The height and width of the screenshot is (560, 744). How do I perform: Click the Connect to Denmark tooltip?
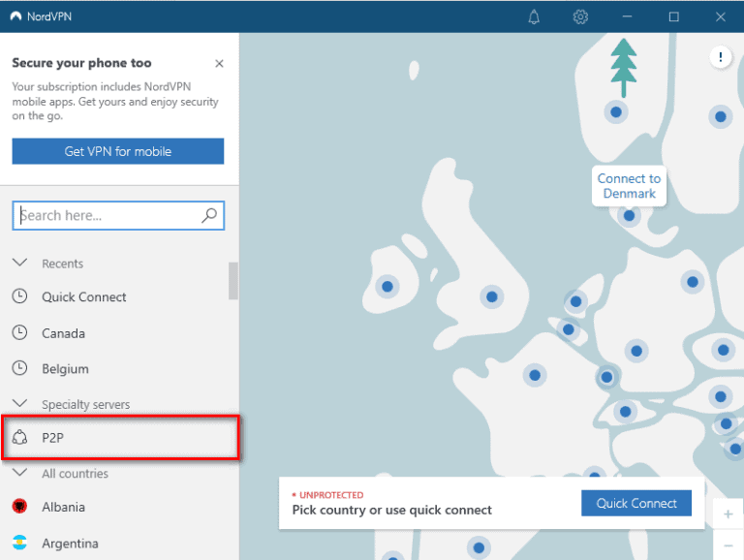point(629,186)
